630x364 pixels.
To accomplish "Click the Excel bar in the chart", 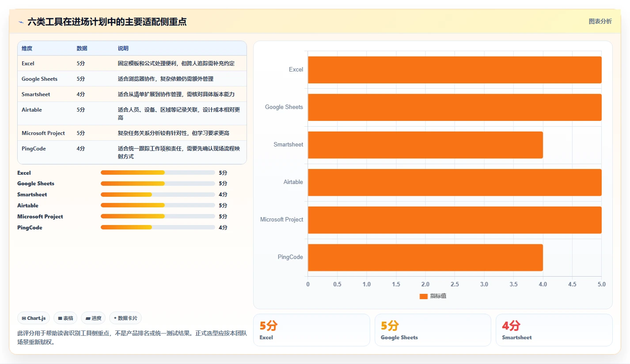I will click(x=455, y=70).
